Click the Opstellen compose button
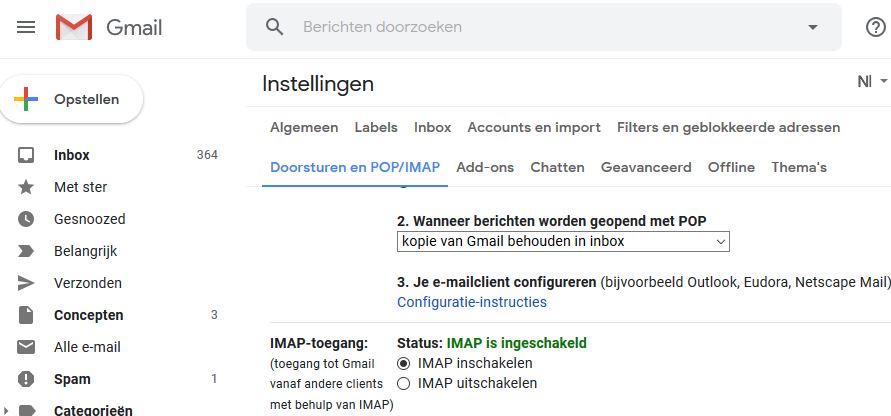891x416 pixels. coord(72,99)
